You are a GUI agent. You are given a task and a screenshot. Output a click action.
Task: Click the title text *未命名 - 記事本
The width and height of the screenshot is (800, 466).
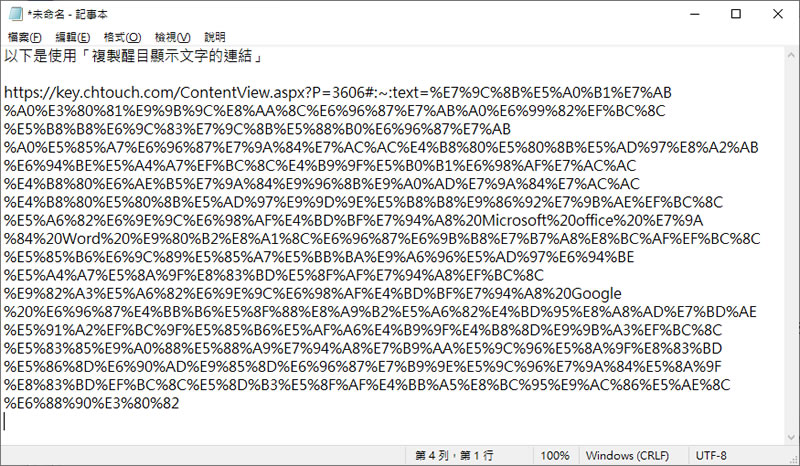(67, 14)
